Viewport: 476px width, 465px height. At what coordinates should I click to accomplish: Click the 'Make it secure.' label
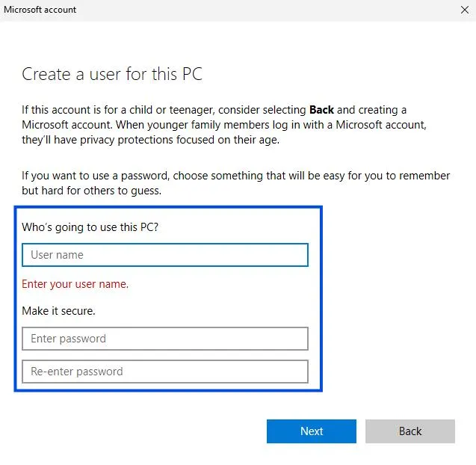click(x=58, y=310)
